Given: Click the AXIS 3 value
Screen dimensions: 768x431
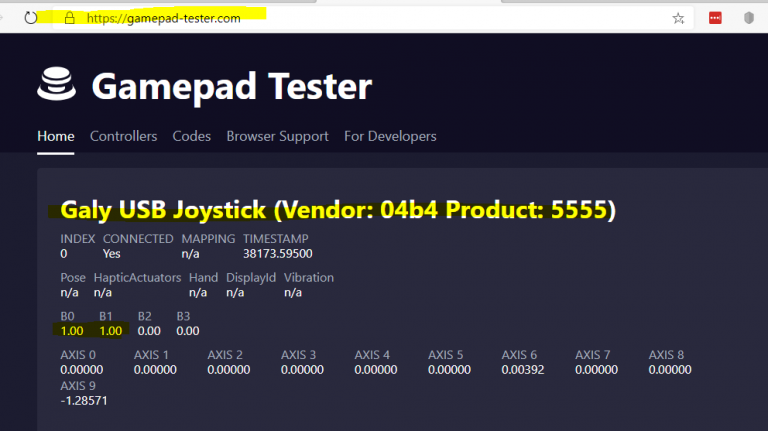Looking at the screenshot, I should pyautogui.click(x=302, y=370).
